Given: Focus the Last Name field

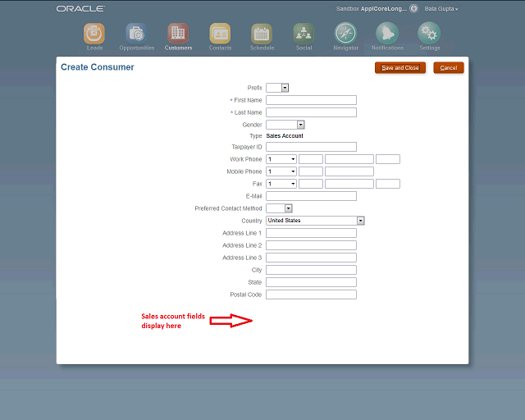Looking at the screenshot, I should click(x=311, y=112).
